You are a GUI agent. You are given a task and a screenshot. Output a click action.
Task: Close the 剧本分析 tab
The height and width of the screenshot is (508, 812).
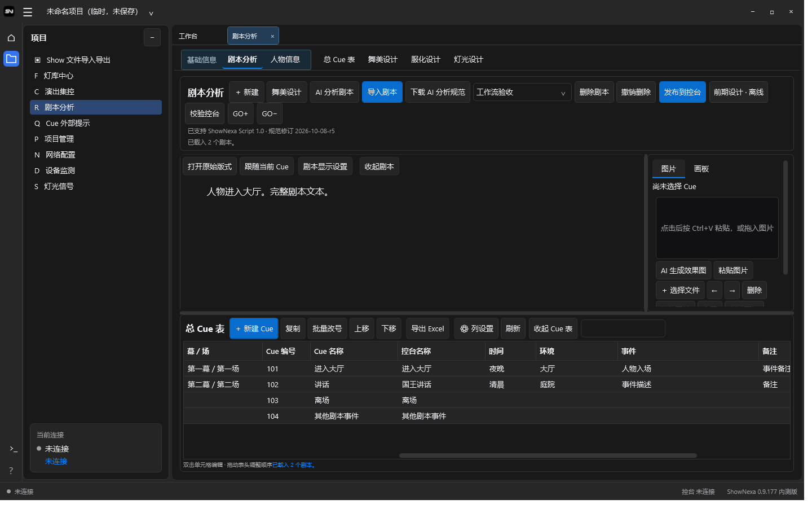click(x=272, y=36)
